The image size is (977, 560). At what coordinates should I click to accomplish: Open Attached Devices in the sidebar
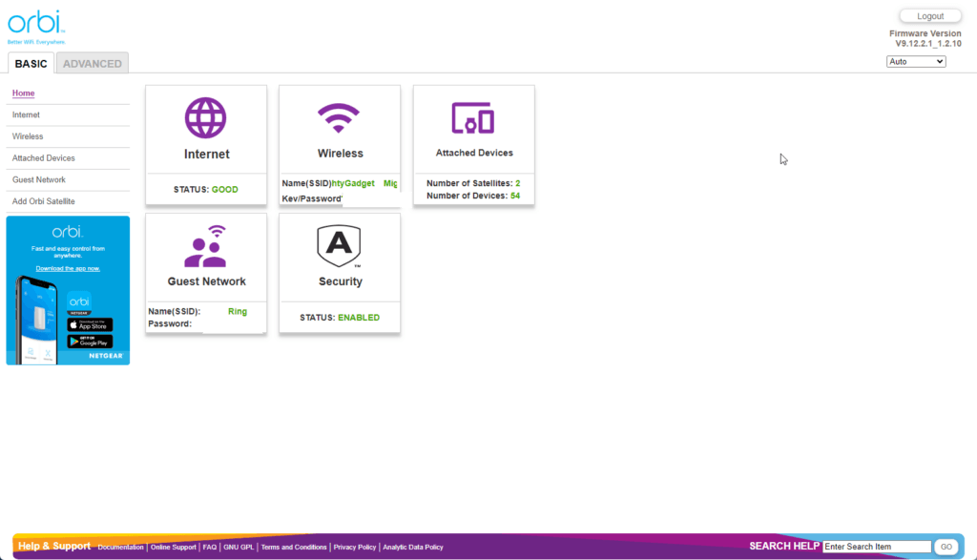point(44,158)
